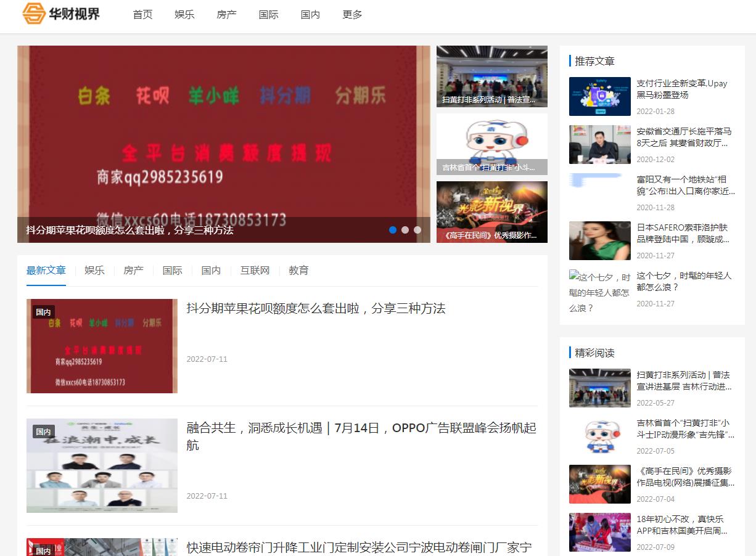This screenshot has height=556, width=756.
Task: Switch to the 娱乐 tab in the article list
Action: 94,270
